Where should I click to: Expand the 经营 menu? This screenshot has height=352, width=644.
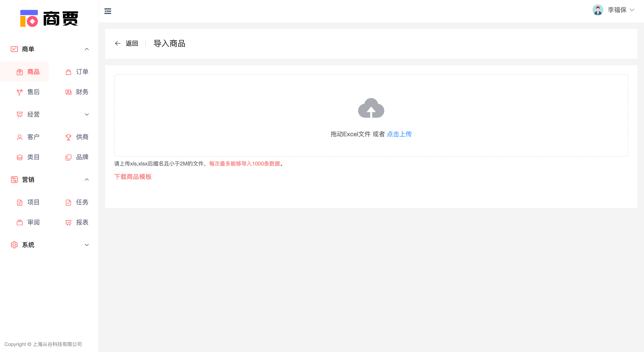pos(87,114)
